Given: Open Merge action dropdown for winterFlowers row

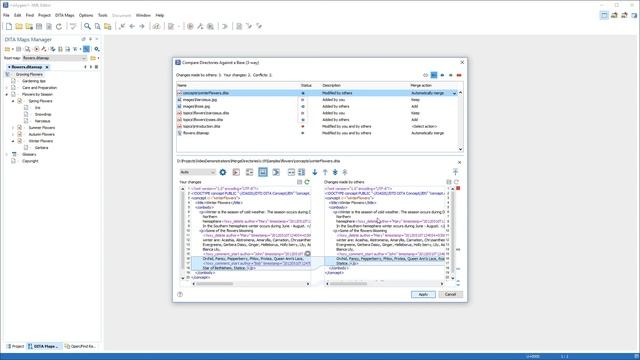Looking at the screenshot, I should tap(454, 93).
